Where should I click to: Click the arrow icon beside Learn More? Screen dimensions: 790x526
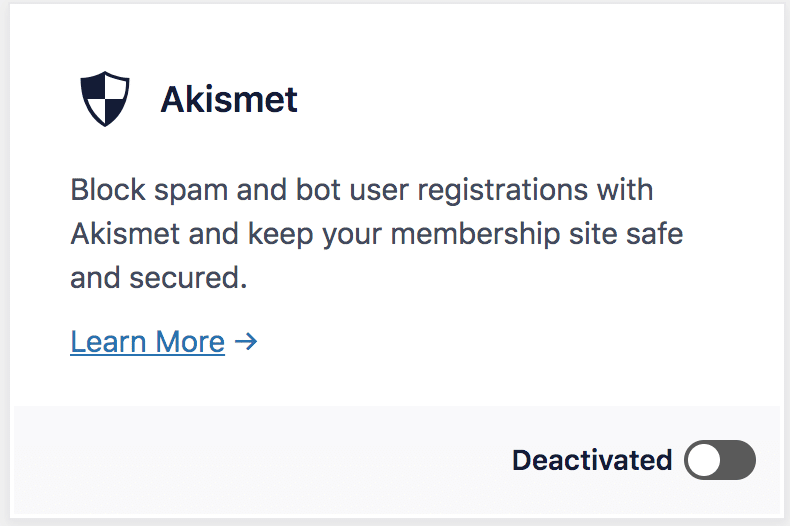(246, 342)
